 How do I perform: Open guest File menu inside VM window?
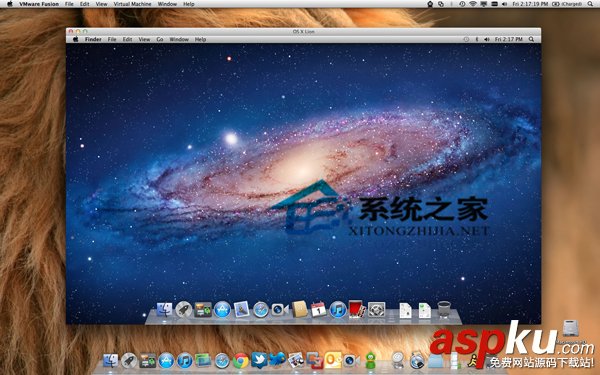click(x=112, y=39)
